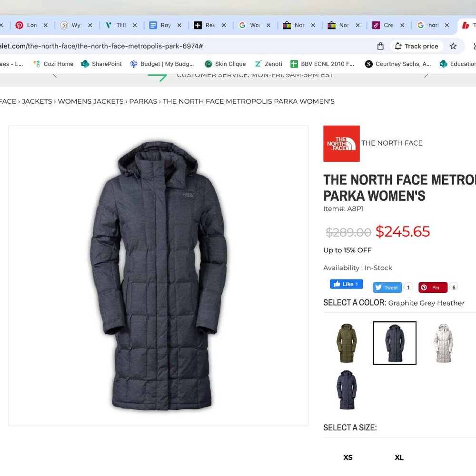Select the XS size option

point(348,457)
